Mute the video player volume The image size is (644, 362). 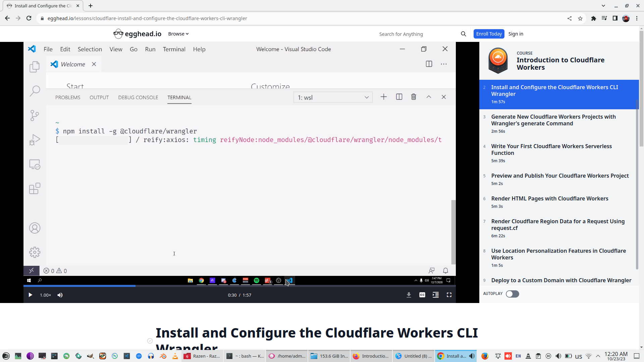[x=60, y=295]
